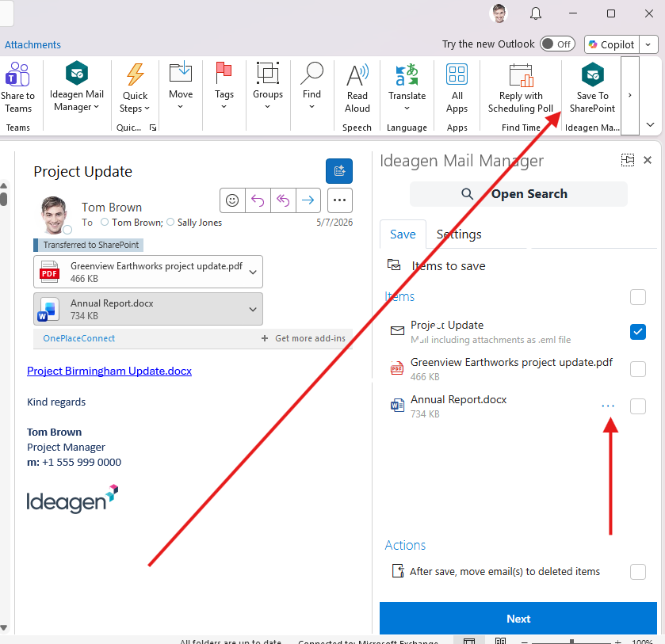The image size is (665, 644).
Task: Click phone number +1 555 999 0000
Action: 82,462
